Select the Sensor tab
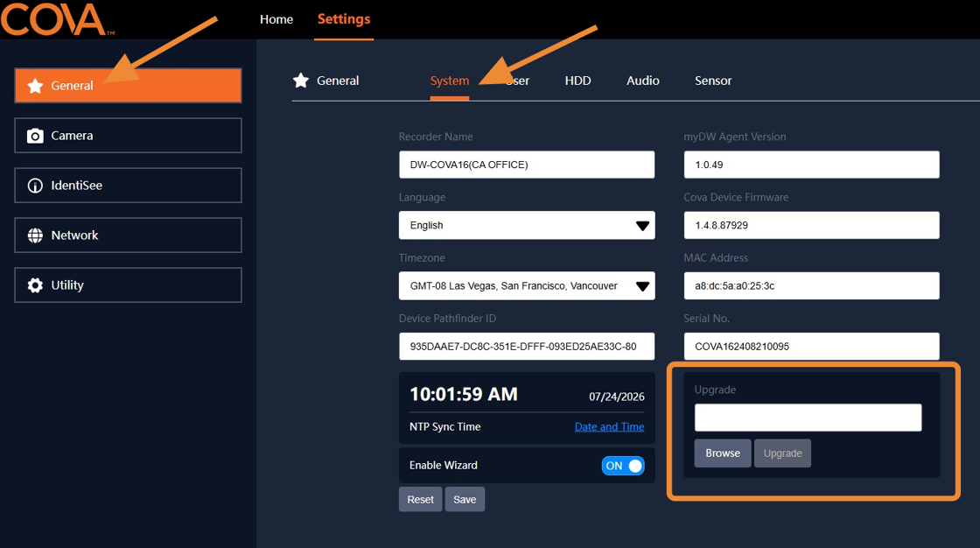This screenshot has height=548, width=980. 712,81
